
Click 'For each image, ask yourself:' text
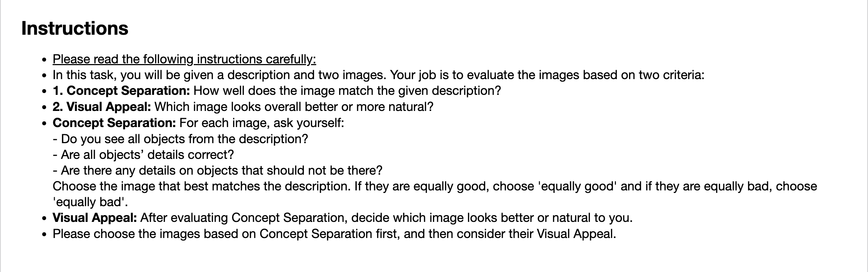click(x=262, y=123)
